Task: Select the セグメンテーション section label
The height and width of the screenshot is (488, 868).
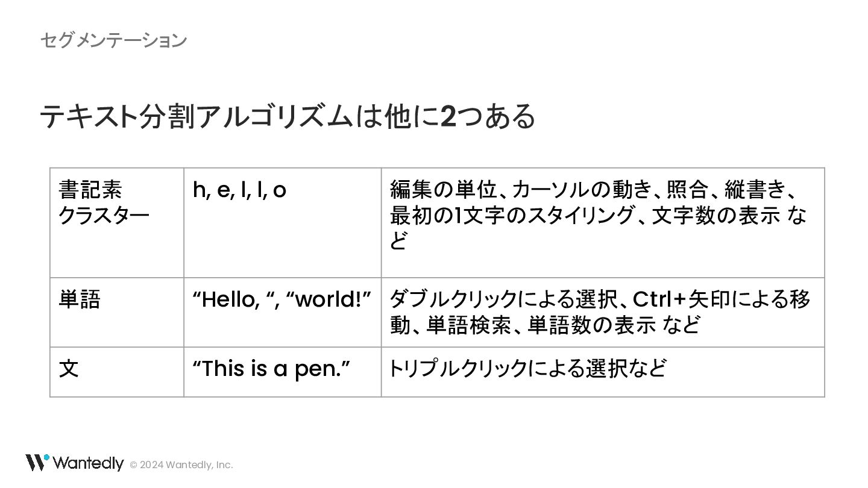Action: coord(114,40)
